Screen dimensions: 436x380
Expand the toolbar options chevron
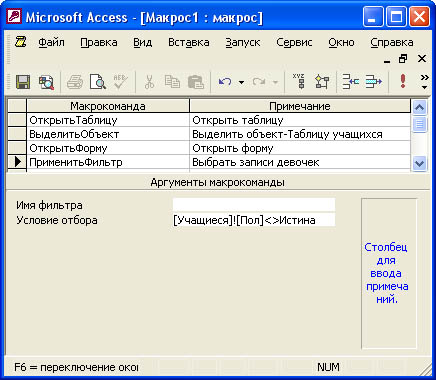click(x=424, y=82)
